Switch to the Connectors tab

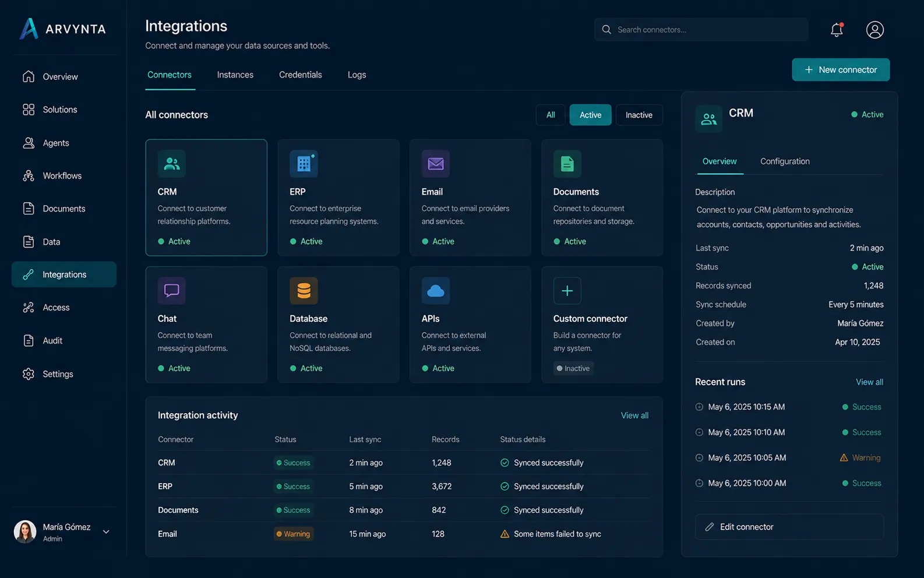(170, 75)
